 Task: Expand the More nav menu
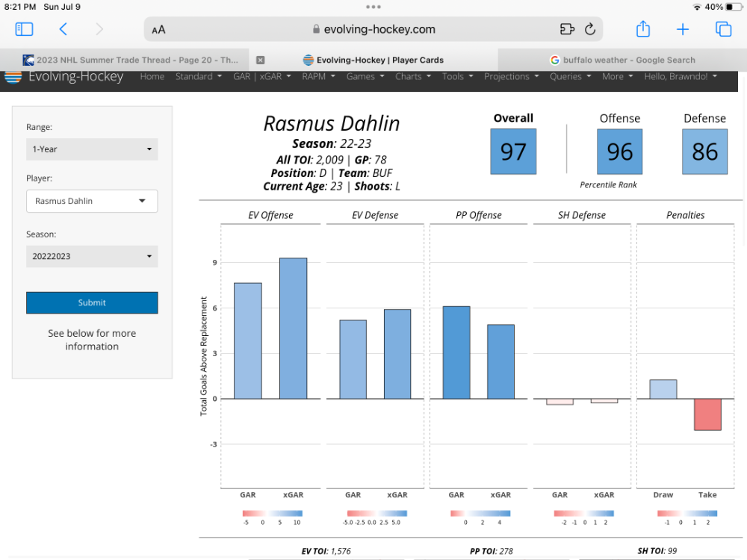point(618,77)
